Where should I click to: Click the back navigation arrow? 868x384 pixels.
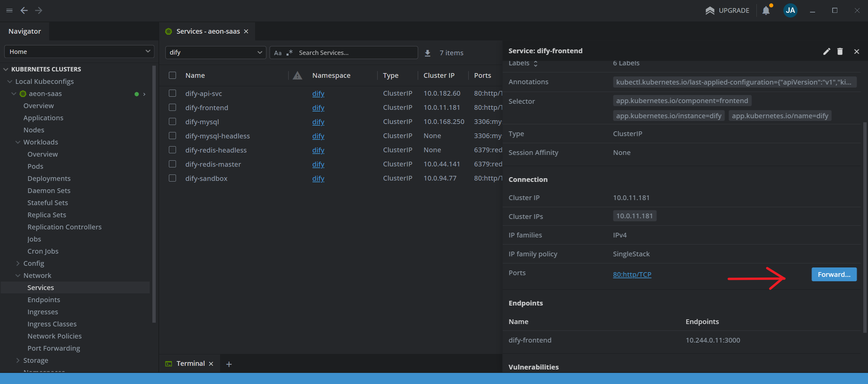click(x=24, y=10)
